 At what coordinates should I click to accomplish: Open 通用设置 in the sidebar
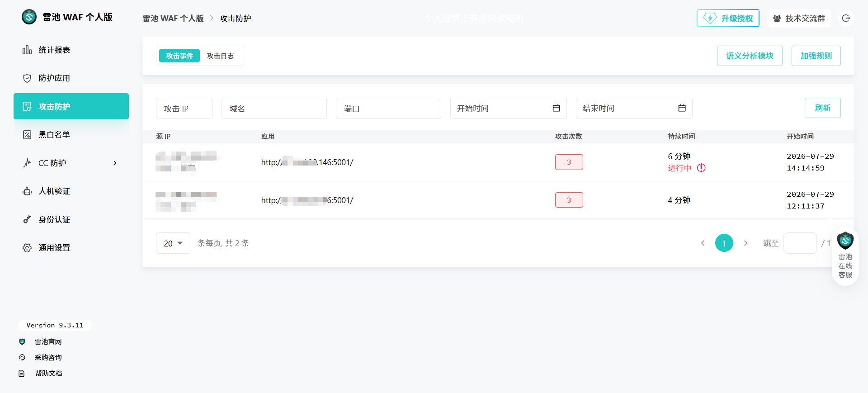tap(71, 248)
